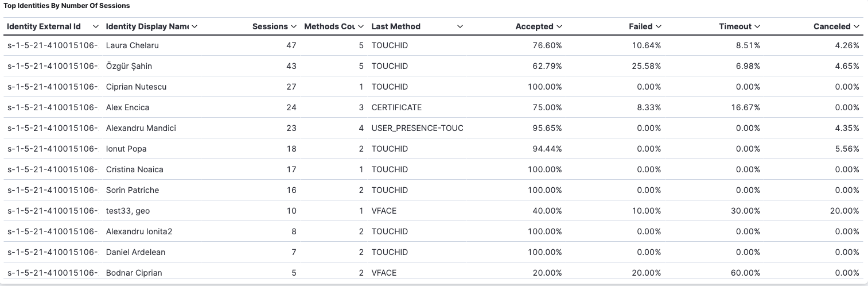Click the Failed column chevron
Image resolution: width=868 pixels, height=286 pixels.
pos(659,26)
